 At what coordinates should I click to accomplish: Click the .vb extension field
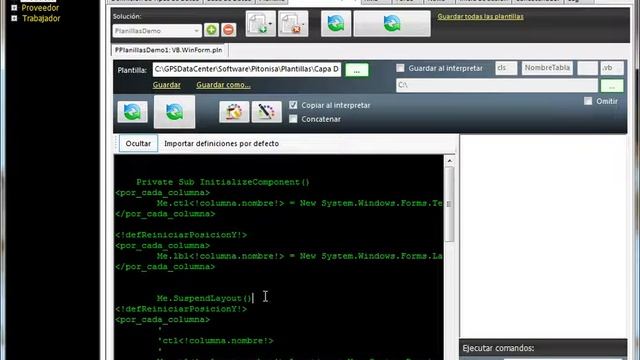[x=612, y=68]
